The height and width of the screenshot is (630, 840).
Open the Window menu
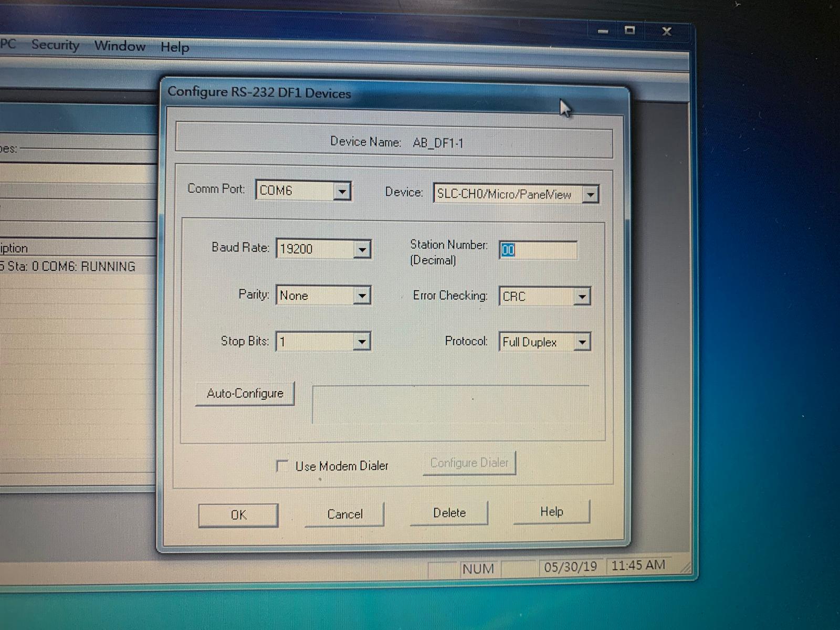(120, 46)
